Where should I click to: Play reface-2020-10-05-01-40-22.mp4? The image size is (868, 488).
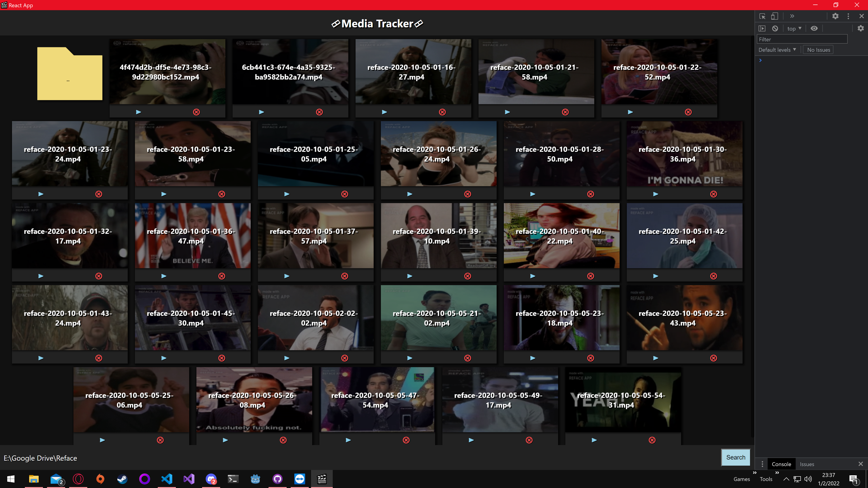(x=533, y=276)
